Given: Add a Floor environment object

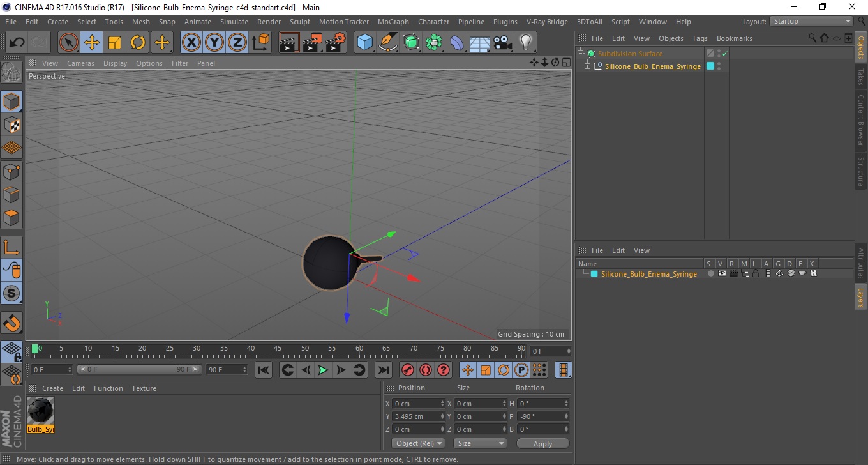Looking at the screenshot, I should (x=480, y=43).
